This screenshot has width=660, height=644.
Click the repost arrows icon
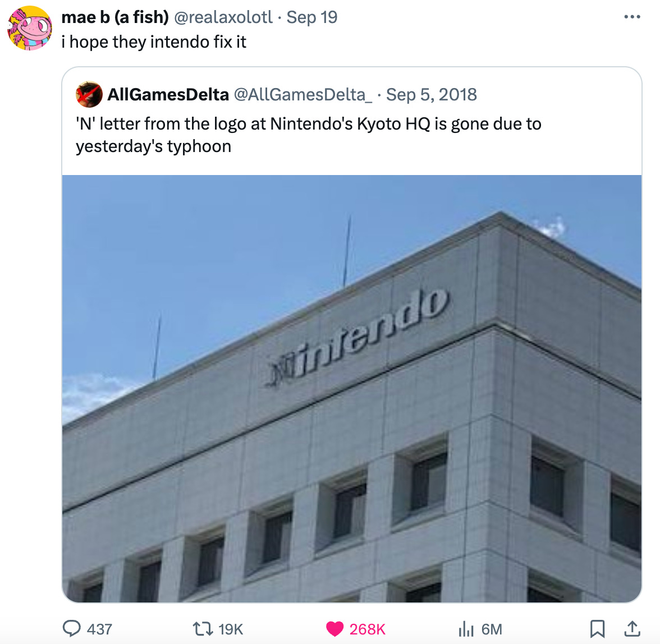[203, 629]
